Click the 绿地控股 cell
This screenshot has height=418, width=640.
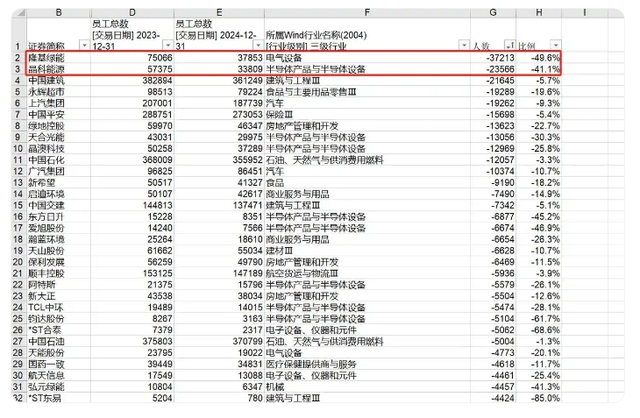[59, 126]
